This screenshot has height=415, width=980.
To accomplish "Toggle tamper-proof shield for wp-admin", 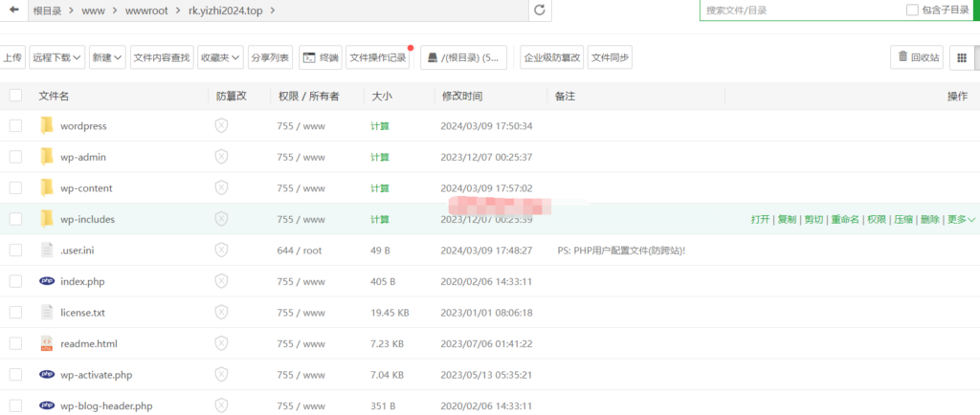I will (221, 157).
